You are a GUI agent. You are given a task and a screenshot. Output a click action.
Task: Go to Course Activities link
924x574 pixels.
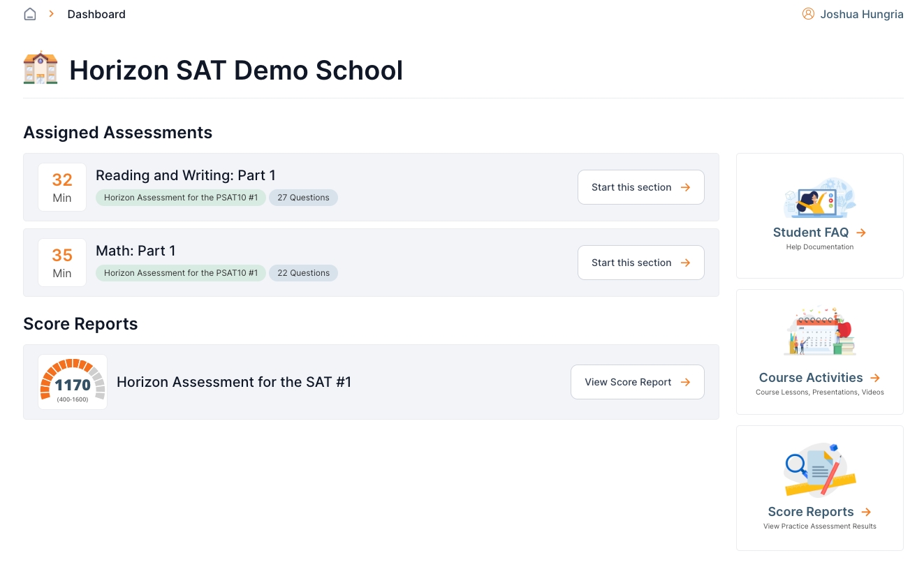[819, 378]
